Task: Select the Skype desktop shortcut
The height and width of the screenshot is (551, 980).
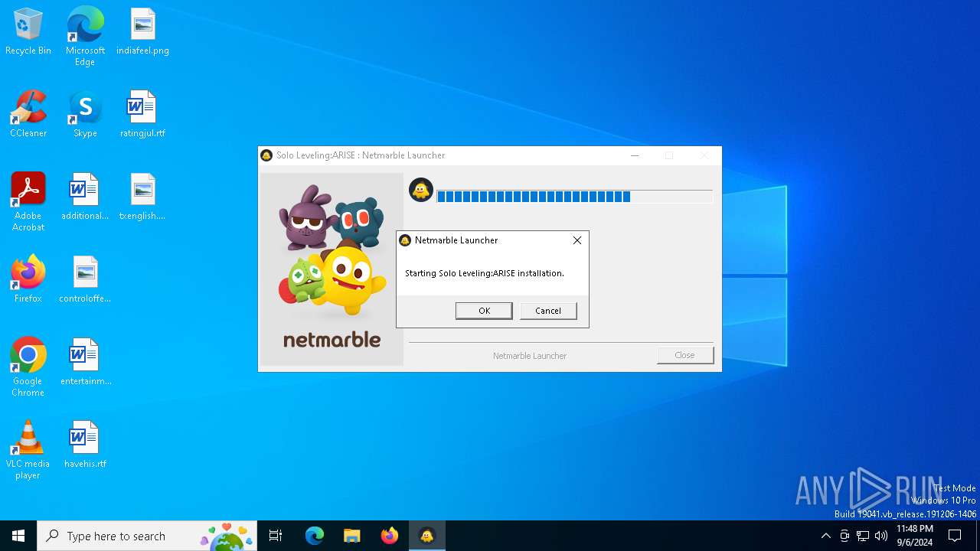Action: pos(85,115)
